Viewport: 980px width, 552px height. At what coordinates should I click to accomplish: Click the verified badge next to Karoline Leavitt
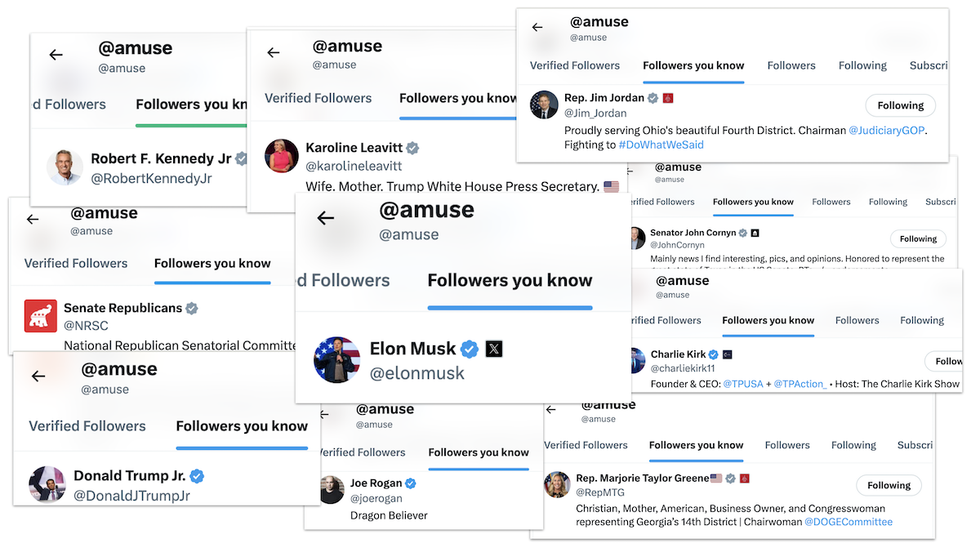click(412, 148)
